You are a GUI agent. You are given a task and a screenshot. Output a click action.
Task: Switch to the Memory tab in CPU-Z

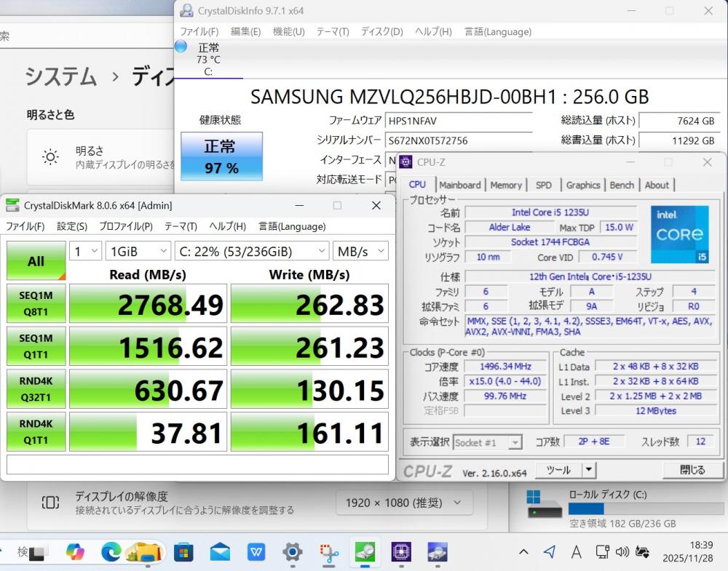[506, 185]
